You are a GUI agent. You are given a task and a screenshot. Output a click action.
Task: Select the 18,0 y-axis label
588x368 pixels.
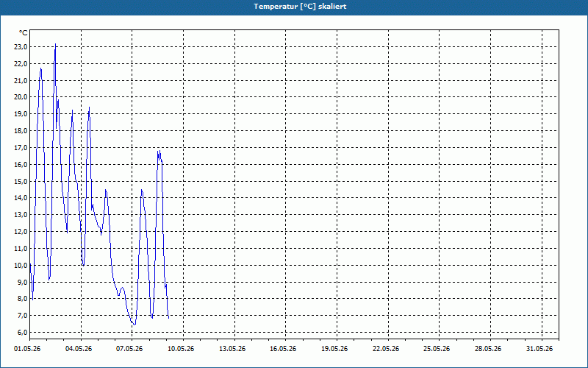click(21, 131)
